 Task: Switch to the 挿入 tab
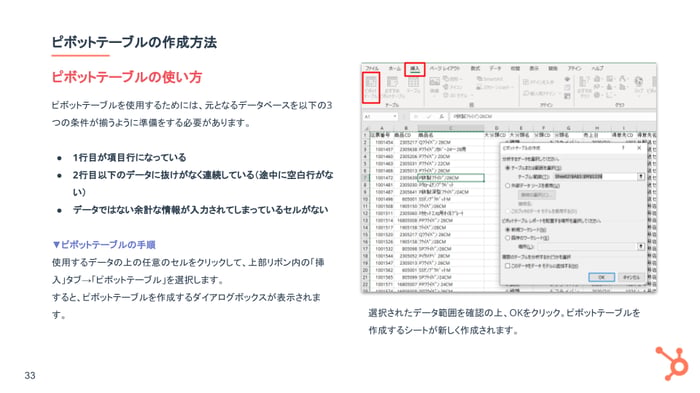[415, 68]
